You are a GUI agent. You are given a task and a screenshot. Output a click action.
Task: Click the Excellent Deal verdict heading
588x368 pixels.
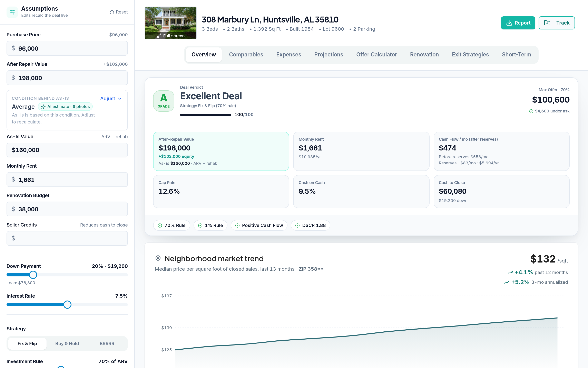[211, 96]
